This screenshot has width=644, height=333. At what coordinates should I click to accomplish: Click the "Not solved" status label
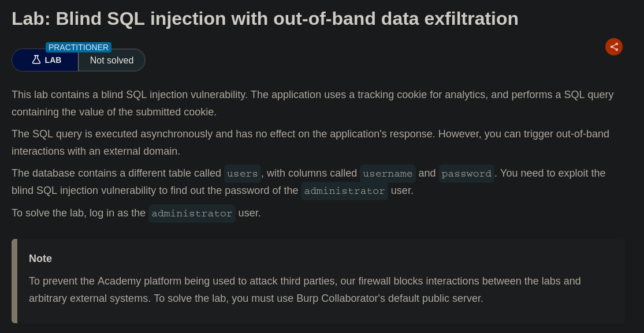tap(111, 60)
